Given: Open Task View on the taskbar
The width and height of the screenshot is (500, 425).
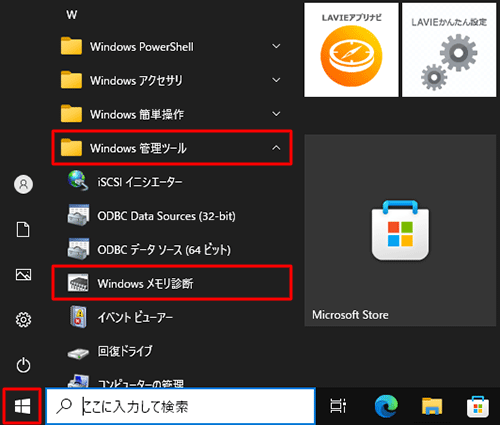Looking at the screenshot, I should coord(338,406).
